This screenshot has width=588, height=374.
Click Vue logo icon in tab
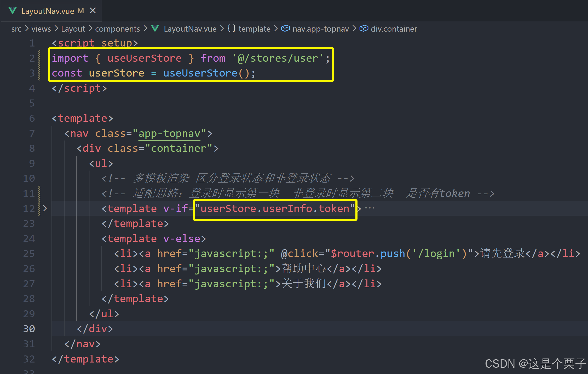pos(12,11)
